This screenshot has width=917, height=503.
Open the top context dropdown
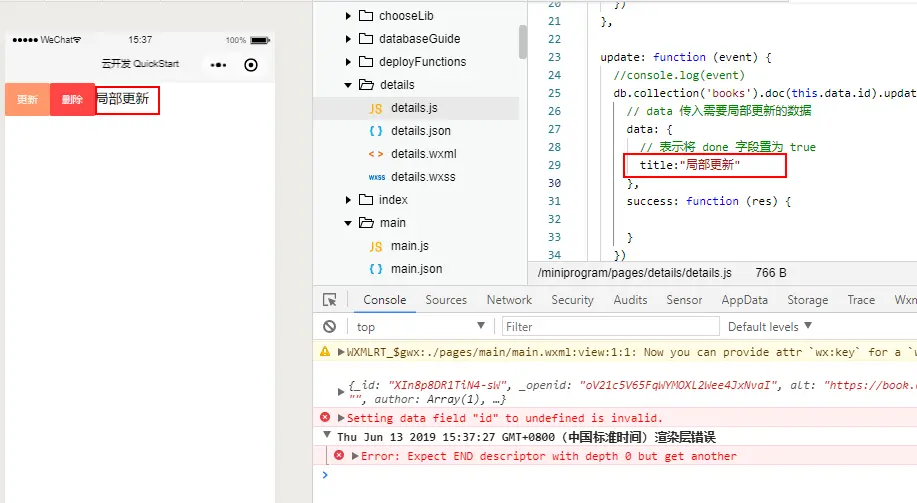click(420, 326)
